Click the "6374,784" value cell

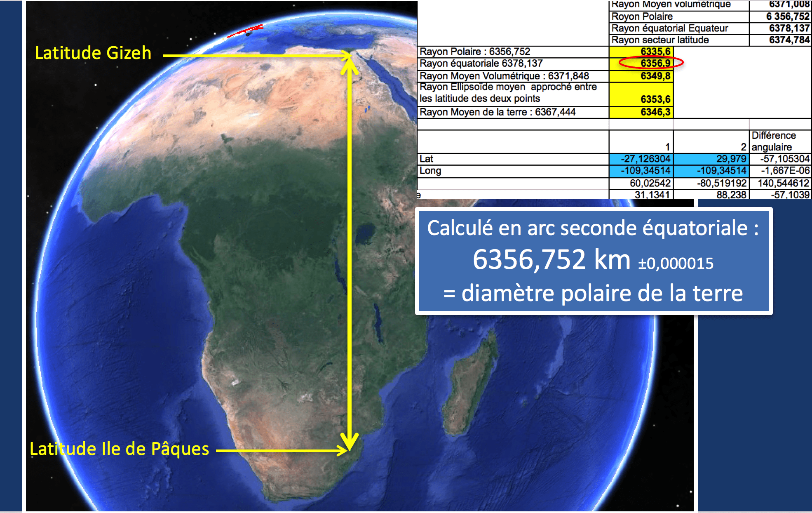(780, 40)
